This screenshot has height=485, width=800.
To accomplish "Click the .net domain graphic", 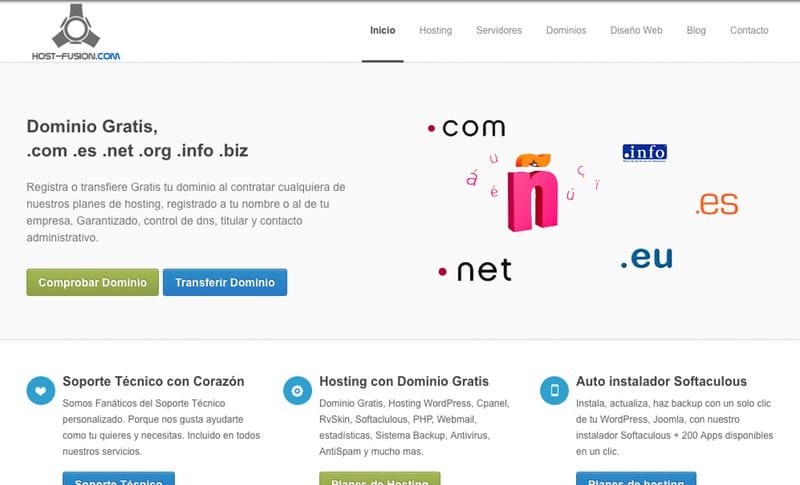I will (475, 270).
